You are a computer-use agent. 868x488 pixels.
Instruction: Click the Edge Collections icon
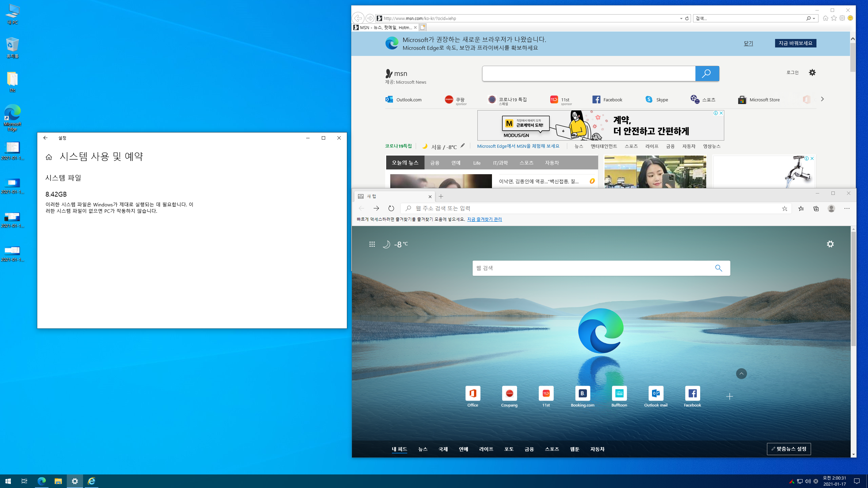[x=816, y=208]
